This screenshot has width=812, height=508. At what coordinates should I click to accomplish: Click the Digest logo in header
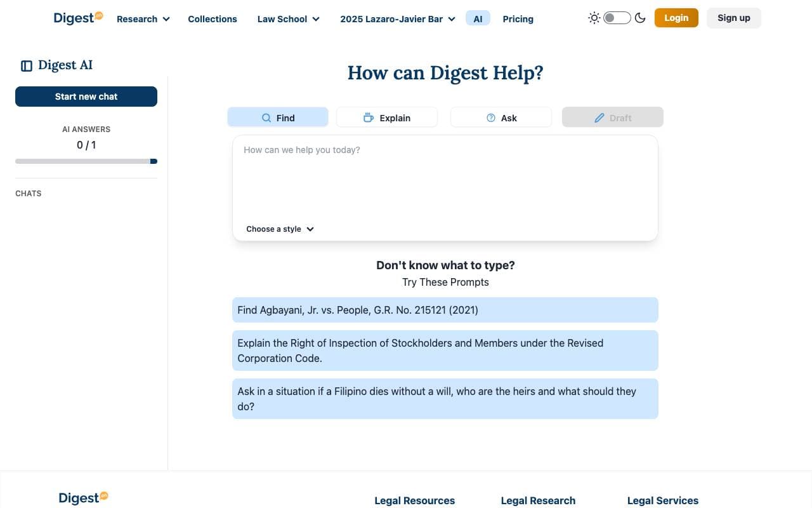coord(78,18)
